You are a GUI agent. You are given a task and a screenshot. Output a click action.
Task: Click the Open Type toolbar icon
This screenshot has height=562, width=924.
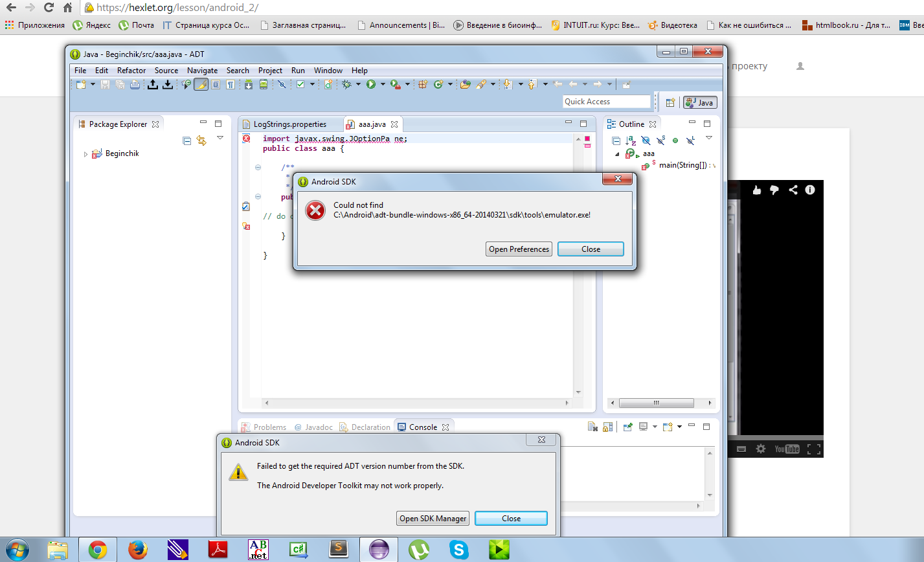pos(465,84)
